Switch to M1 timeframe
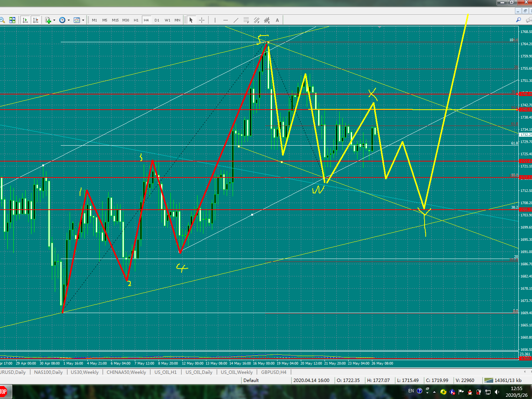532x399 pixels. pos(94,20)
